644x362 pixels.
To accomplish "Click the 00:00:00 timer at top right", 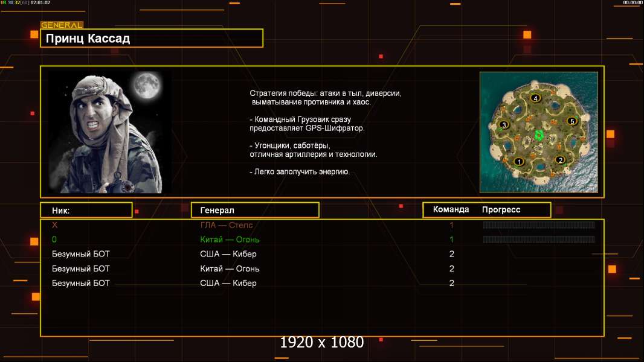I will [x=633, y=2].
